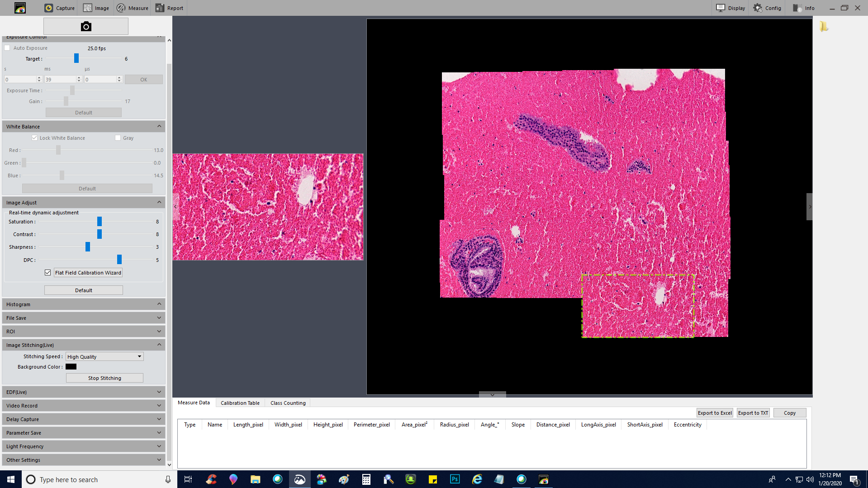Open the Report icon in toolbar

pos(160,8)
